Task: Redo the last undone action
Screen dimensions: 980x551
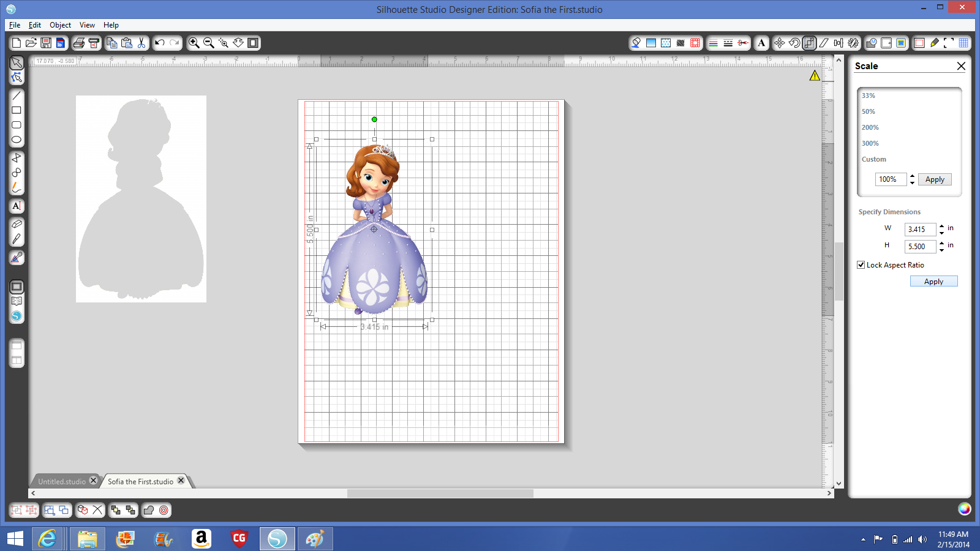Action: pos(175,43)
